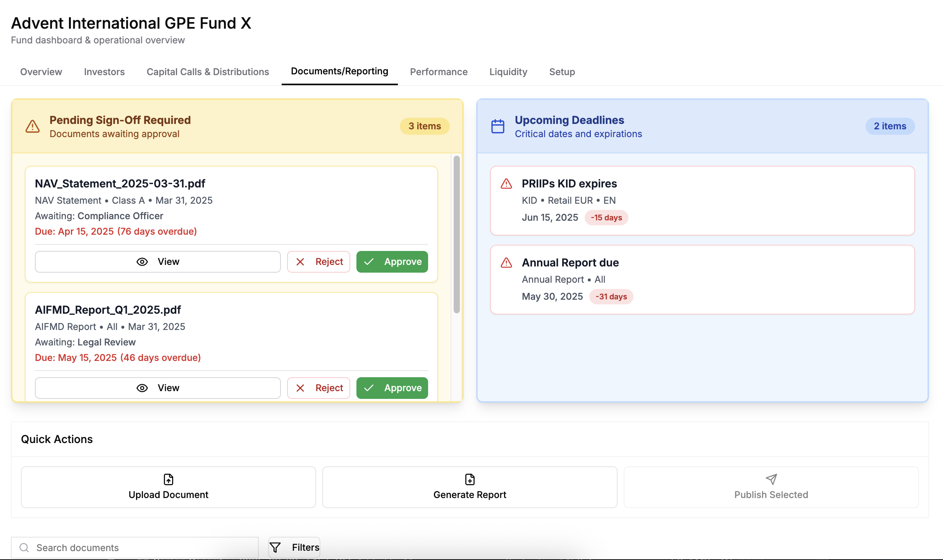Viewport: 943px width, 560px height.
Task: Open the Setup tab
Action: point(562,72)
